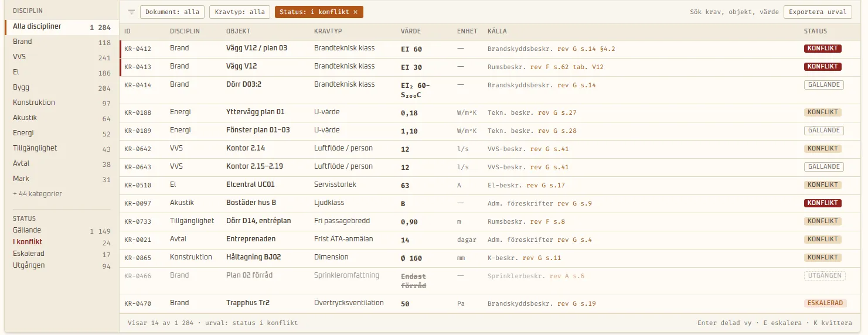Viewport: 868px width, 335px height.
Task: Click KONFLIKT badge on row KR-0412
Action: [x=822, y=49]
